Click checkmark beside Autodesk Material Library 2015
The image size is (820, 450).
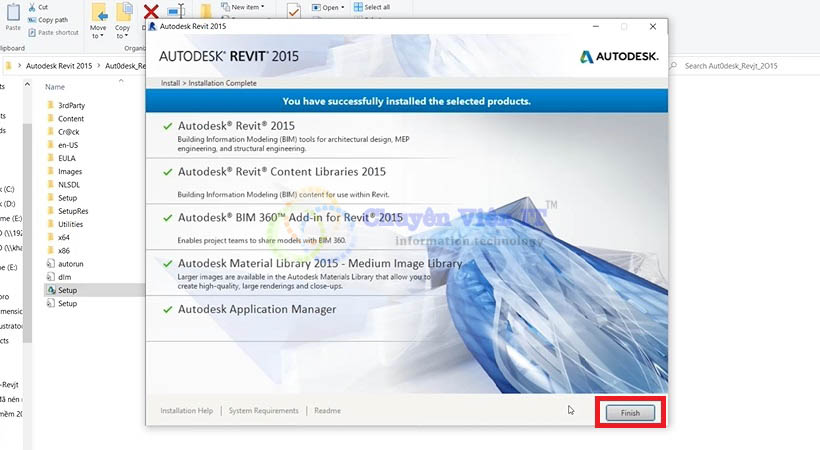click(x=167, y=264)
